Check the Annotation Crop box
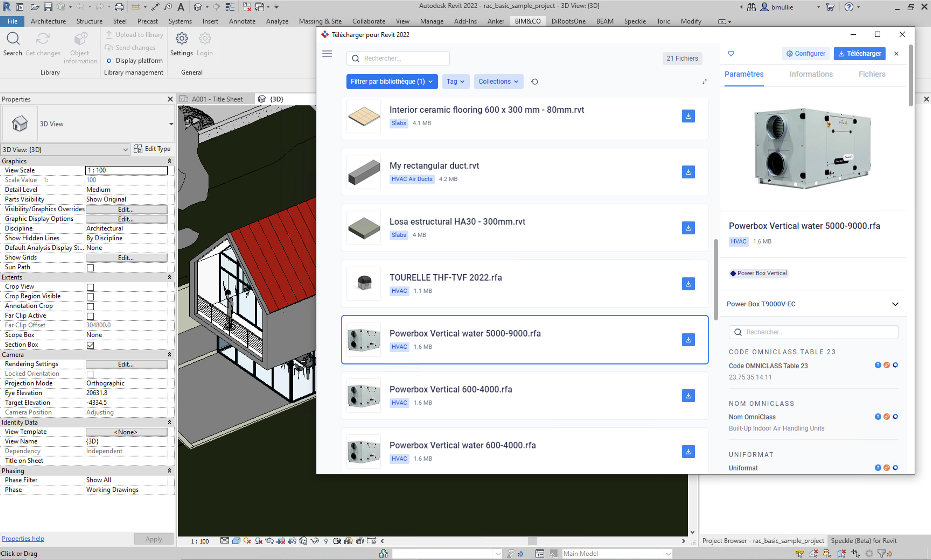This screenshot has width=931, height=560. 90,306
